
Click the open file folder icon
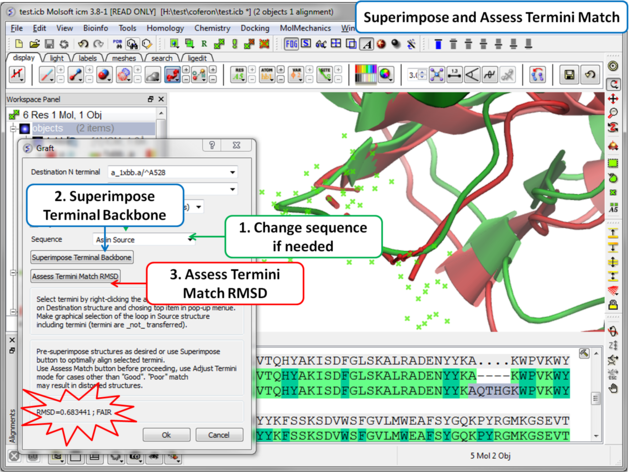pyautogui.click(x=35, y=44)
